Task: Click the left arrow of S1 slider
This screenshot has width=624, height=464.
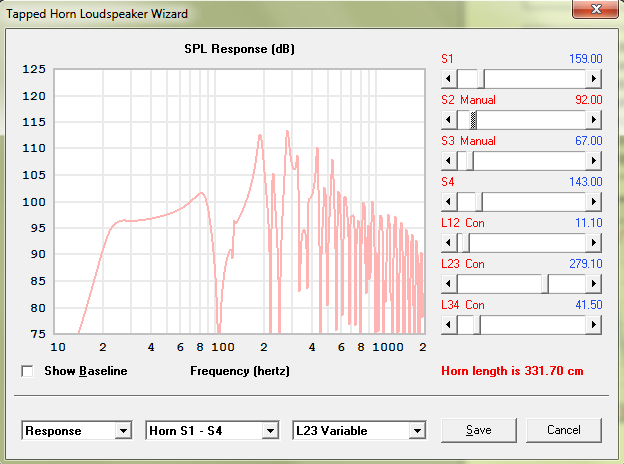Action: 449,79
